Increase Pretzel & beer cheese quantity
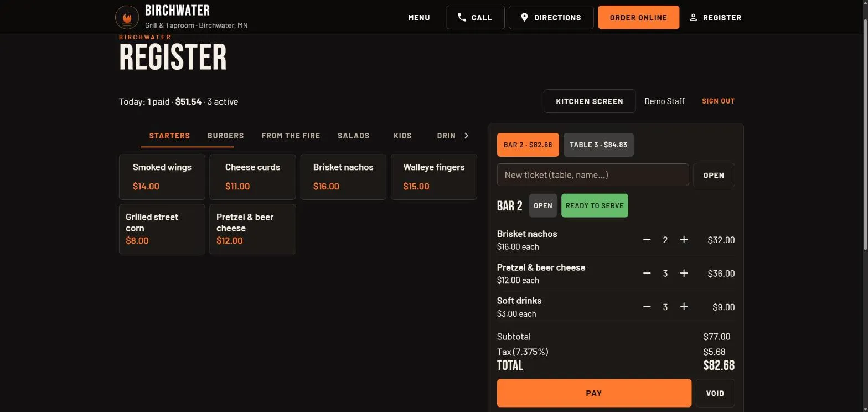Viewport: 868px width, 412px height. (684, 274)
